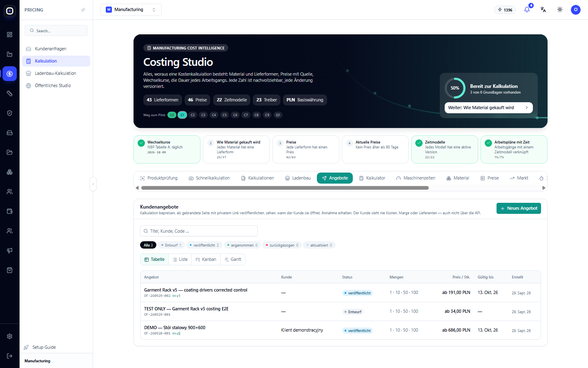Open the shield icon in left rail
The height and width of the screenshot is (368, 588).
pyautogui.click(x=10, y=113)
